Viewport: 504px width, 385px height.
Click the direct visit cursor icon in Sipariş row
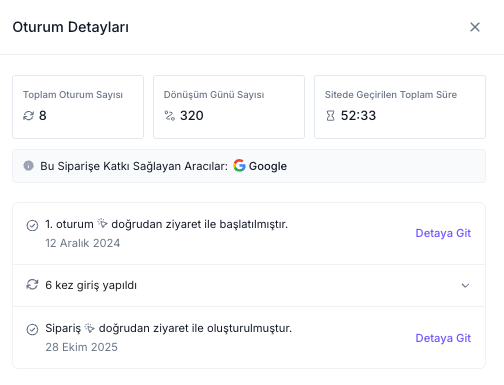tap(90, 328)
